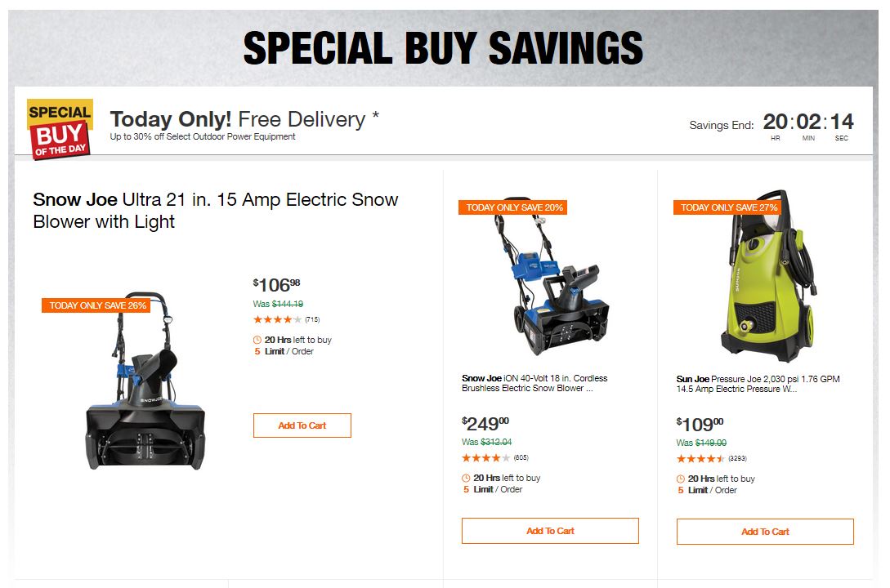Screen dimensions: 890x588
Task: Open the Sun Joe pressure washer image
Action: [766, 278]
